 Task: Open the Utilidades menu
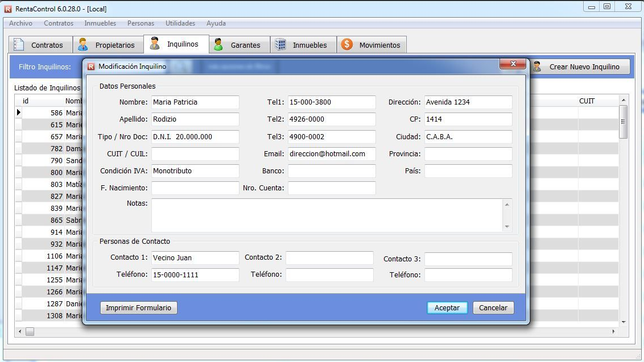click(x=180, y=23)
